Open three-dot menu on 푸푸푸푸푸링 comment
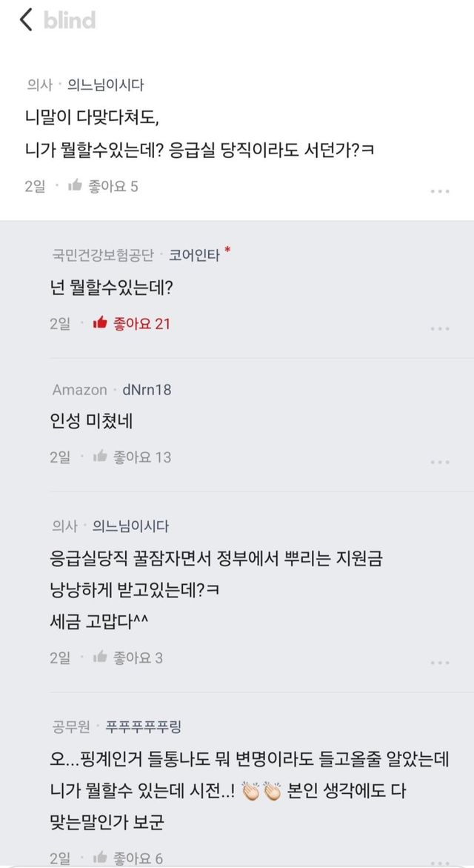The height and width of the screenshot is (868, 474). coord(440,860)
